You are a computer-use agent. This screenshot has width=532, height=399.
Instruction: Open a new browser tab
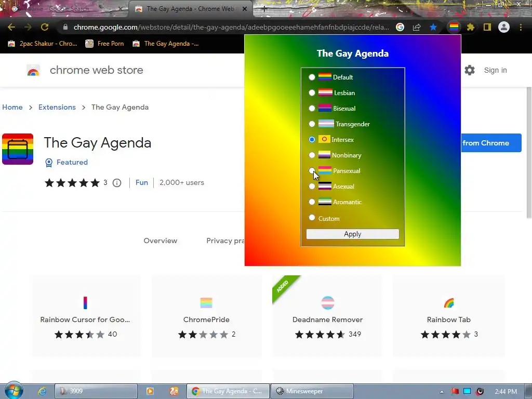(264, 9)
